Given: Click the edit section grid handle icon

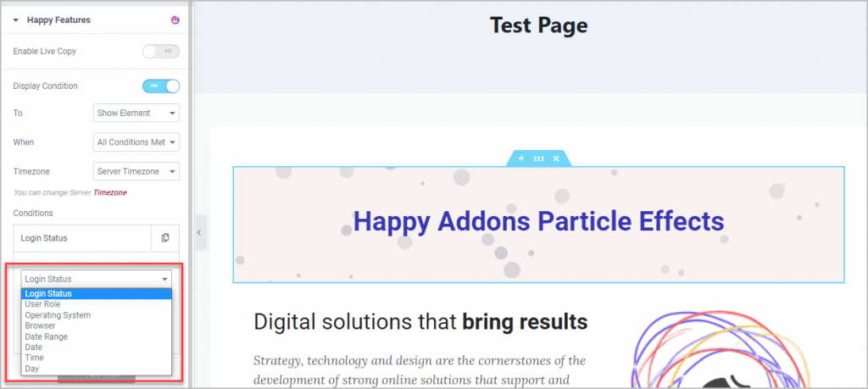Looking at the screenshot, I should [x=538, y=158].
